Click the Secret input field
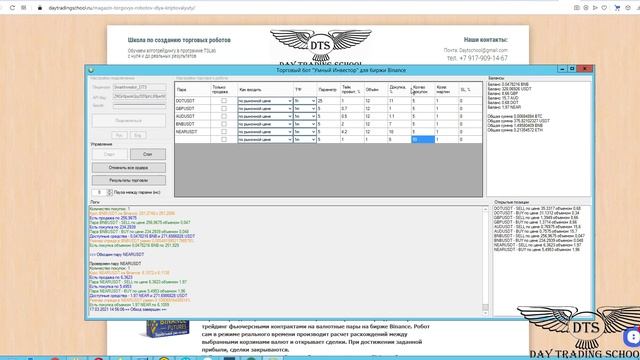Viewport: 640px width, 360px height. click(x=140, y=105)
